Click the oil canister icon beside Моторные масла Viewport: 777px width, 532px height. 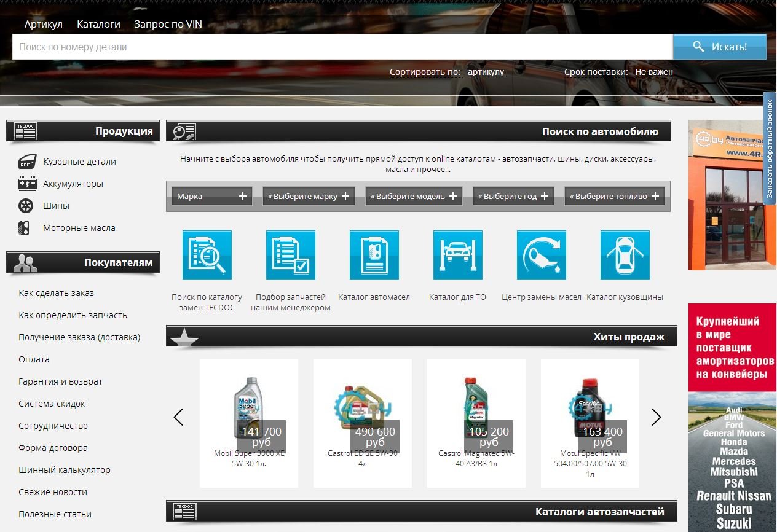[x=25, y=228]
